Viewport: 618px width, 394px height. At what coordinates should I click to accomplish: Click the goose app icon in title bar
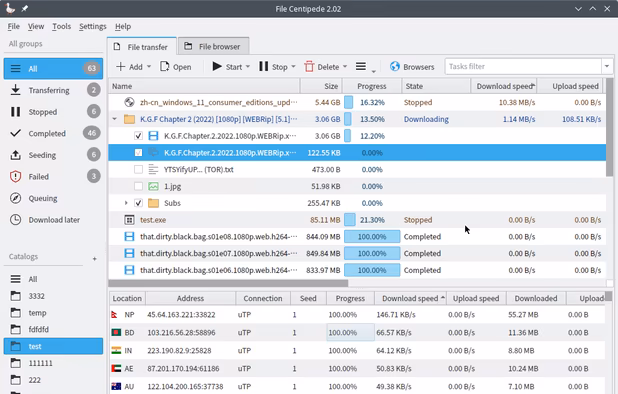tap(10, 8)
